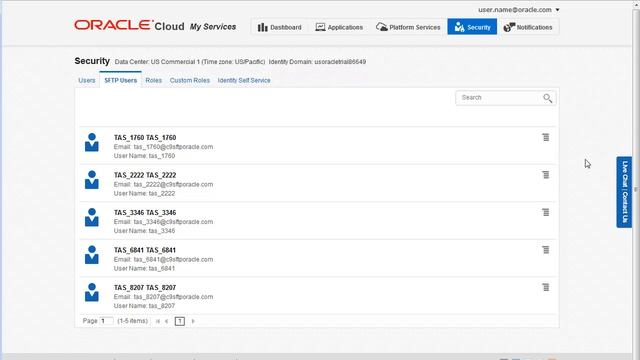Select the TAS_1760 TAS_1760 user name
The width and height of the screenshot is (640, 360).
point(145,138)
